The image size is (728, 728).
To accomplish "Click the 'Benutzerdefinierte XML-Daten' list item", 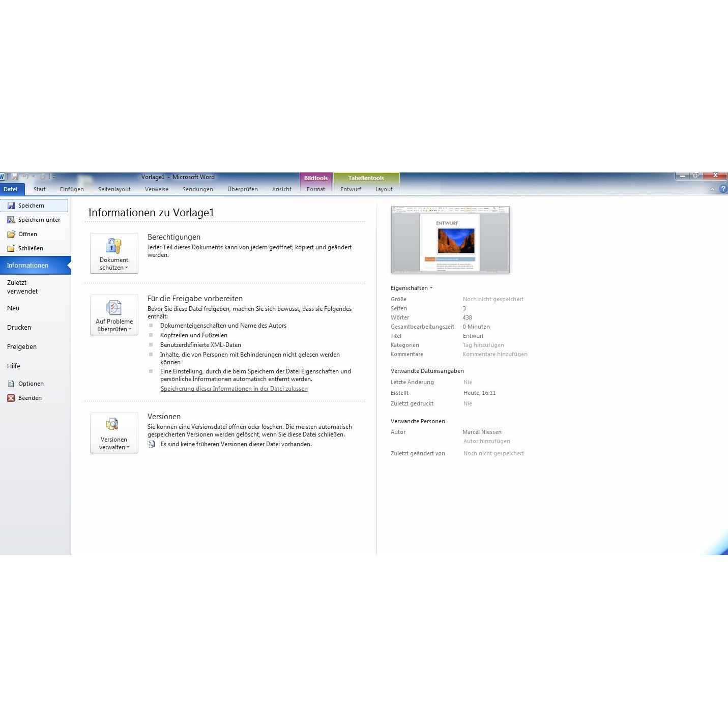I will click(x=200, y=345).
